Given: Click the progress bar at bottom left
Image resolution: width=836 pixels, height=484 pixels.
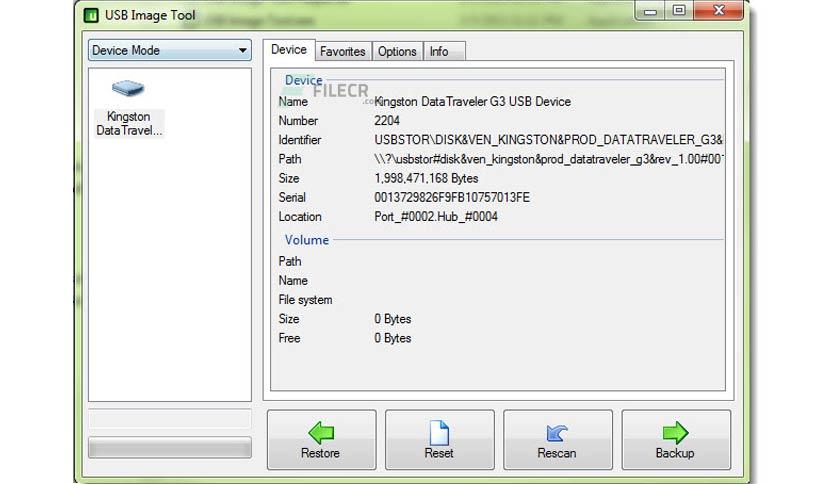Looking at the screenshot, I should coord(170,448).
